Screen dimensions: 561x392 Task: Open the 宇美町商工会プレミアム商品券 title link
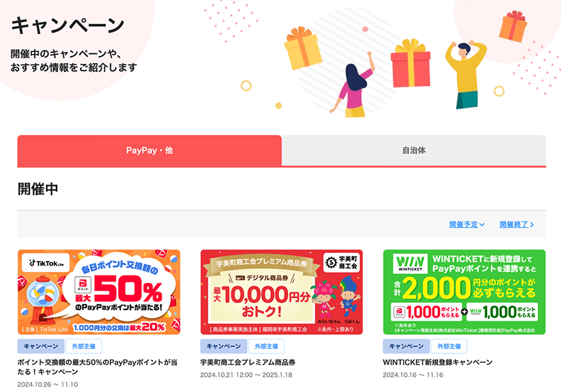[x=248, y=362]
